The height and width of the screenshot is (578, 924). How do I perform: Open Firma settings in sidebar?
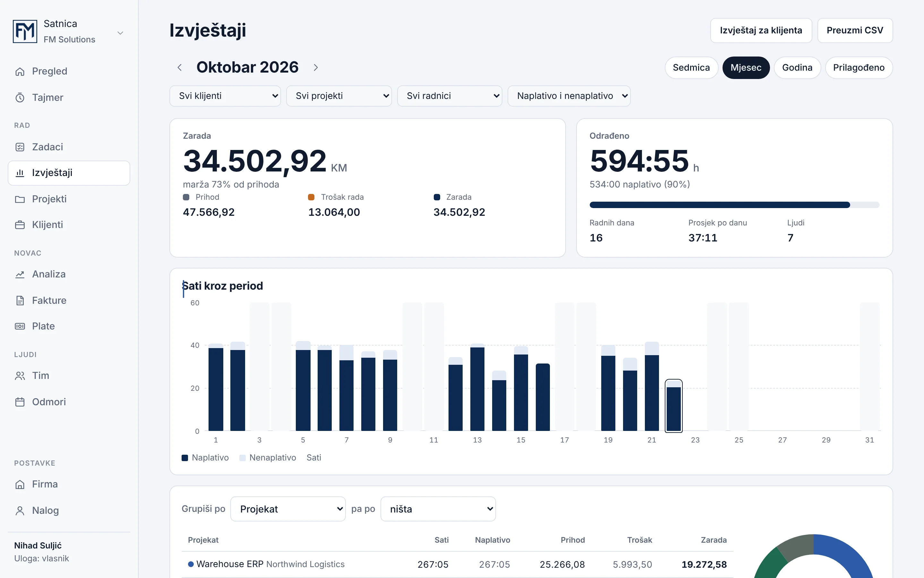coord(69,484)
